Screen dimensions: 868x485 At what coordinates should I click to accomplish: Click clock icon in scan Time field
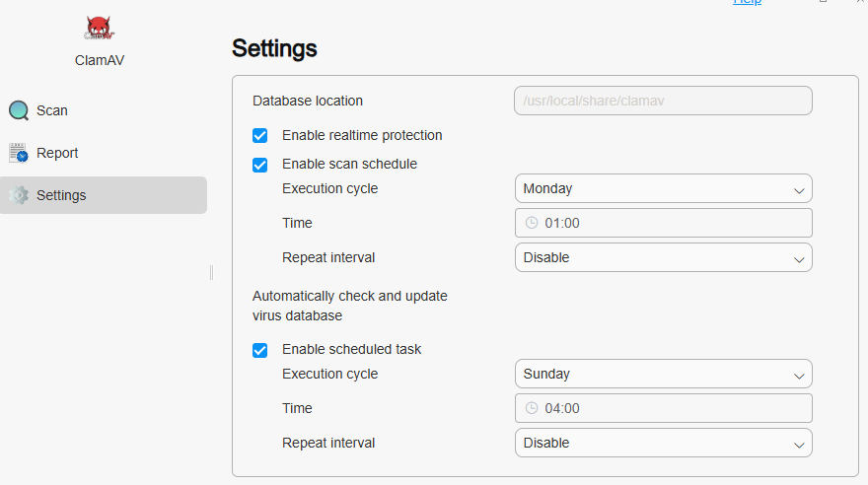pyautogui.click(x=532, y=223)
